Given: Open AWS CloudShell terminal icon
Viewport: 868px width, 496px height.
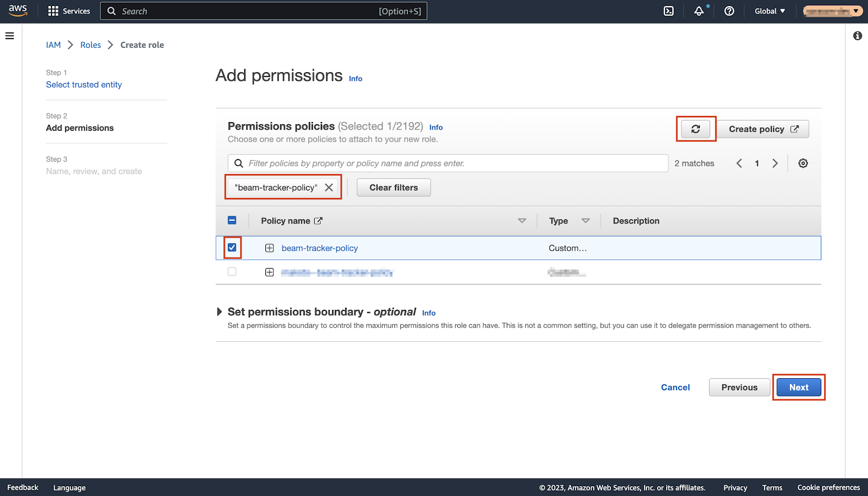Looking at the screenshot, I should tap(669, 11).
